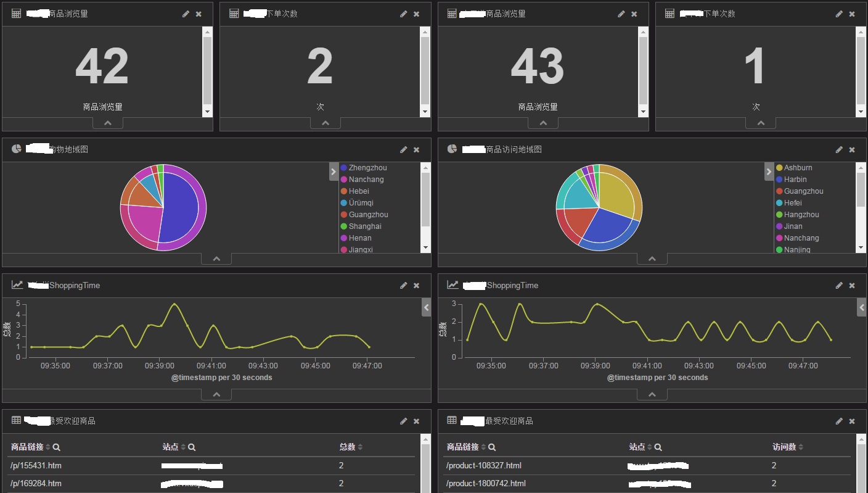
Task: Open 站点 filter search in 访问数 table
Action: point(658,447)
